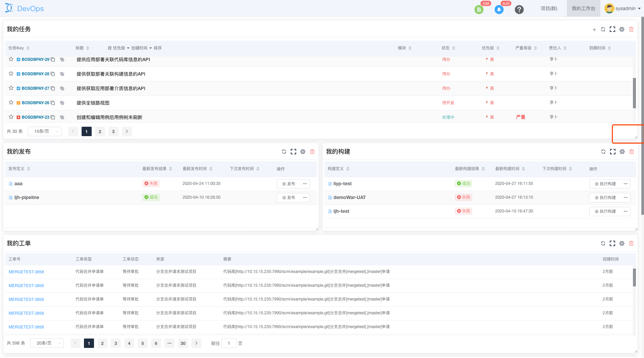Click the 我的工单 table scrollbar
This screenshot has width=644, height=358.
point(634,277)
